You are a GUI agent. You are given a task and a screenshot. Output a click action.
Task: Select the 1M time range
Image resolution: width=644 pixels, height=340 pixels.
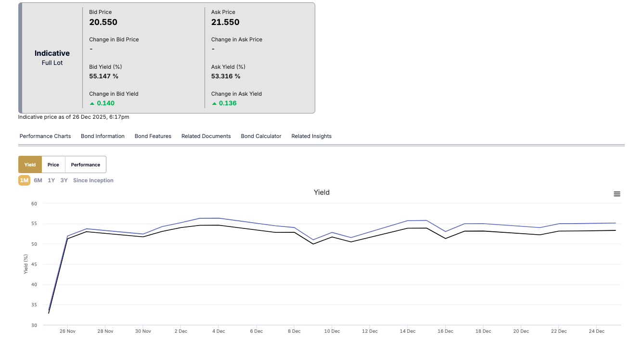[24, 180]
